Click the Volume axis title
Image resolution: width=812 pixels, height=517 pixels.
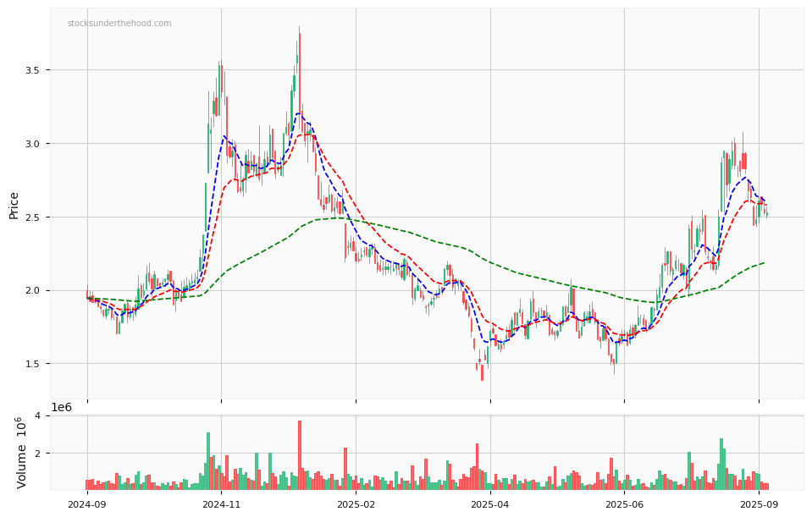[x=21, y=453]
